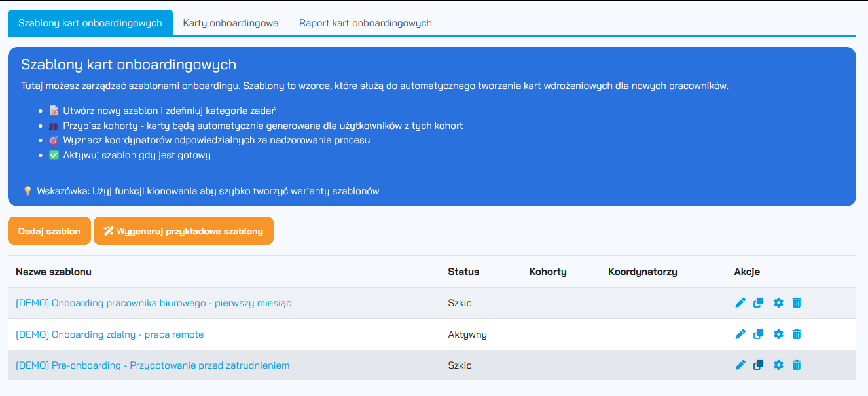The width and height of the screenshot is (868, 396).
Task: Clone the Onboarding pracownika biurowego template
Action: tap(759, 303)
